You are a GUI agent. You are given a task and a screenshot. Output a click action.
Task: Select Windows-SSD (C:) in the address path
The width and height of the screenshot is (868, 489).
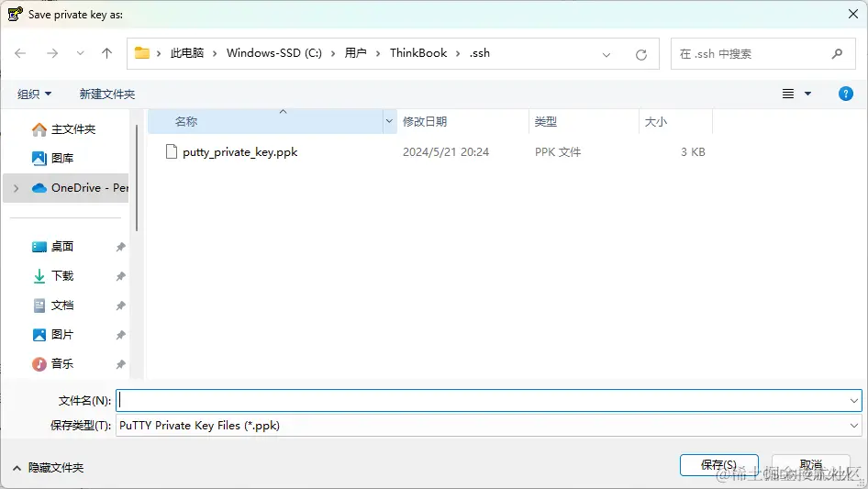[x=274, y=53]
